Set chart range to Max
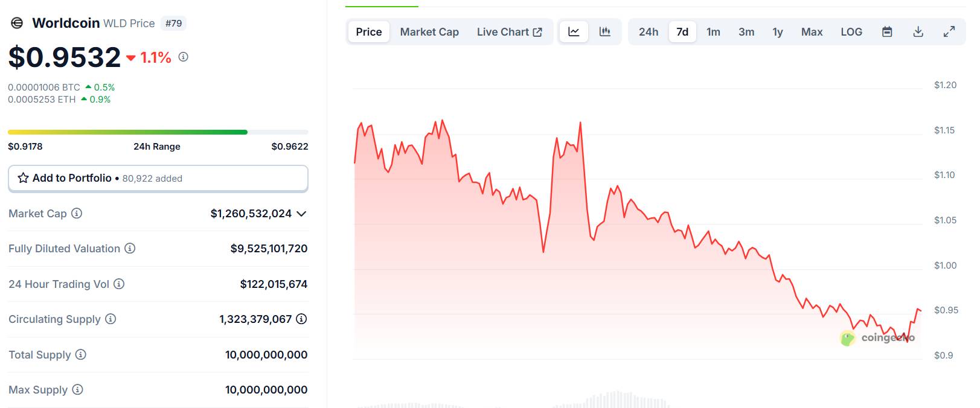The height and width of the screenshot is (408, 980). 812,32
